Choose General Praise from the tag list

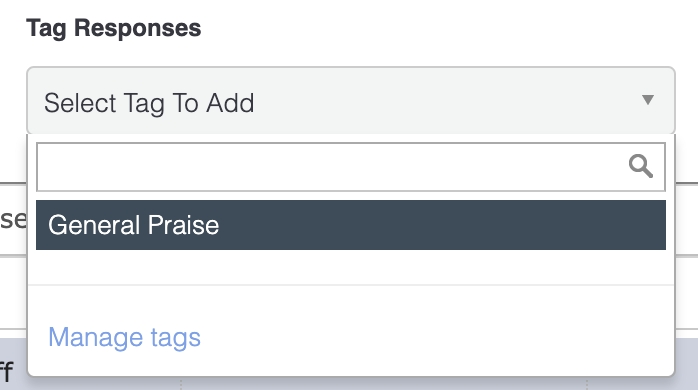[351, 225]
